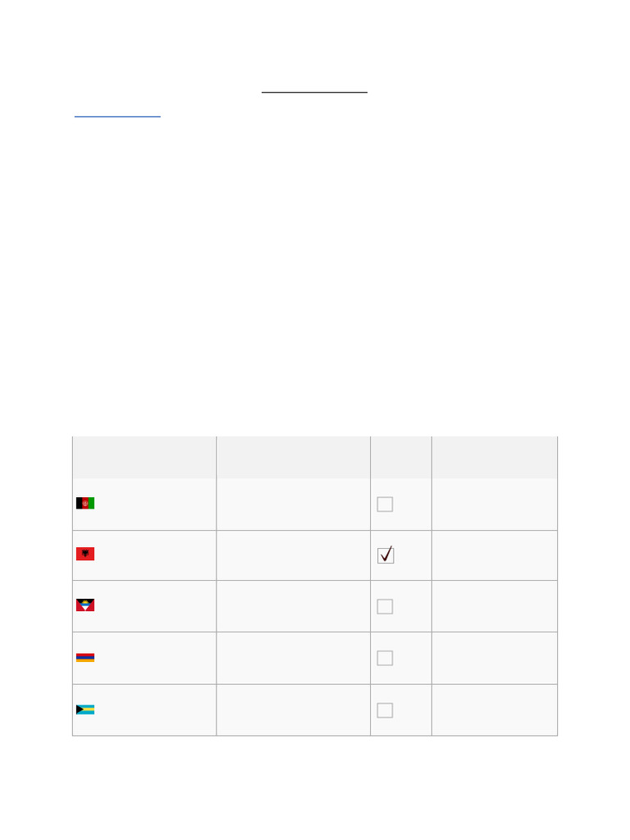This screenshot has width=630, height=840.
Task: Tick the checkbox in the Bahamas row
Action: click(x=385, y=710)
